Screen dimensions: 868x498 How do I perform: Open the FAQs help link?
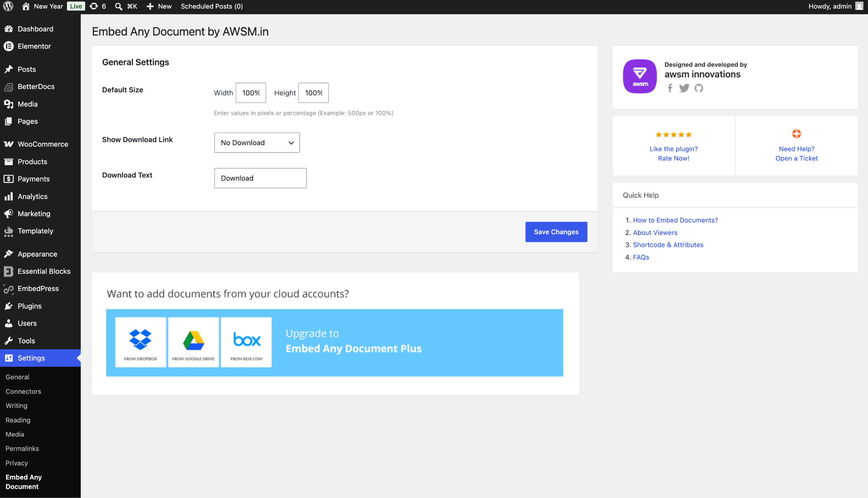point(641,257)
